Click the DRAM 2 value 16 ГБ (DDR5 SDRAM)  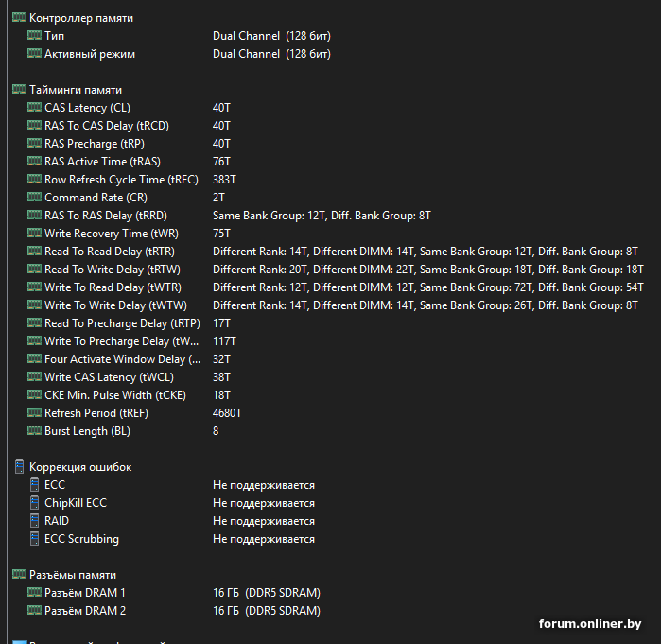pyautogui.click(x=267, y=611)
